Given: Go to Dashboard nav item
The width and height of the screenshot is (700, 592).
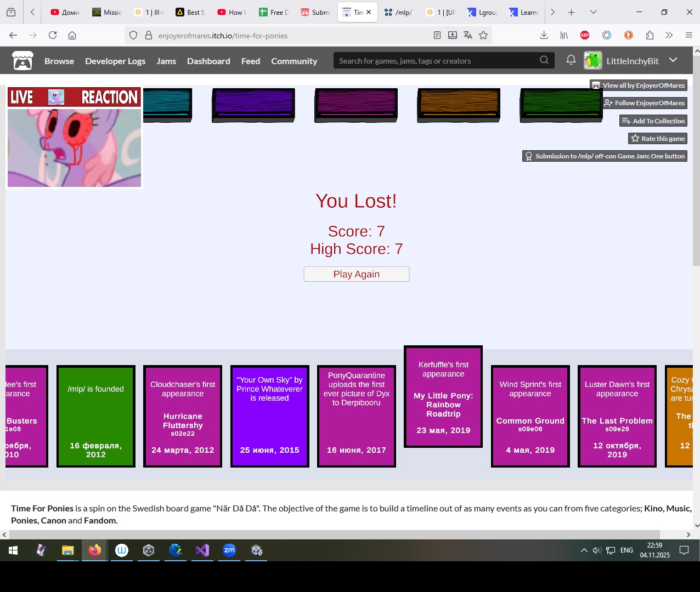Looking at the screenshot, I should coord(208,61).
